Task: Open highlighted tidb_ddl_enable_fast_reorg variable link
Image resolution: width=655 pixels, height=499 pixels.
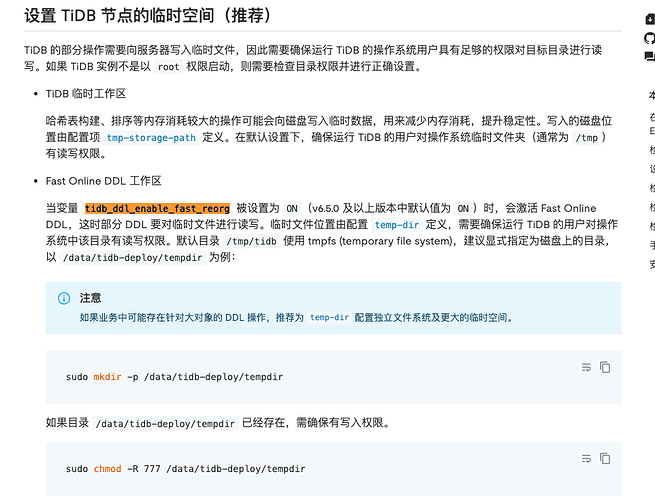Action: click(x=157, y=208)
